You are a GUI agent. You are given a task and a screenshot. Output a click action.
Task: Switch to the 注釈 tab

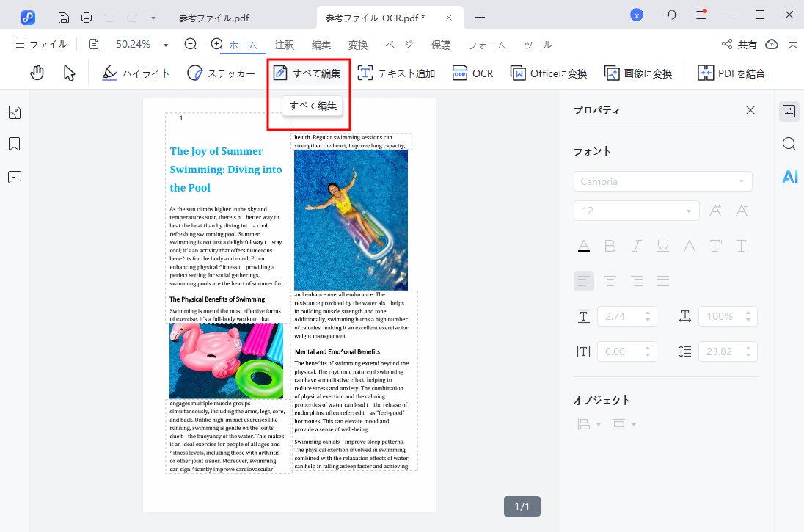click(285, 45)
